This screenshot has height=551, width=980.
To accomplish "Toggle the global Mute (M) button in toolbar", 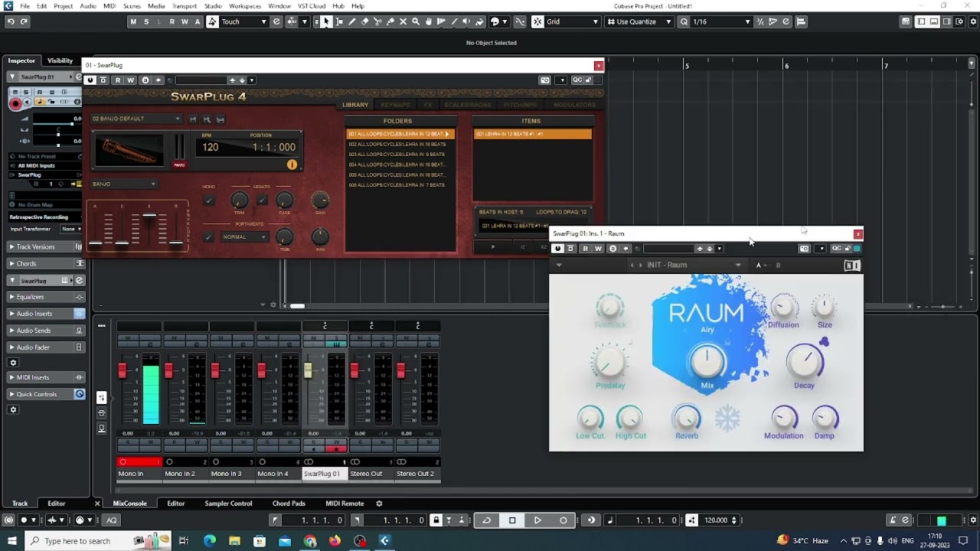I will coord(133,21).
